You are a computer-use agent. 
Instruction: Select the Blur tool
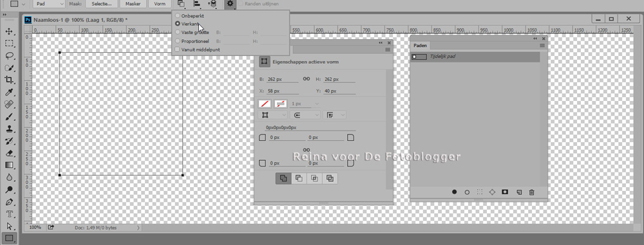(9, 177)
